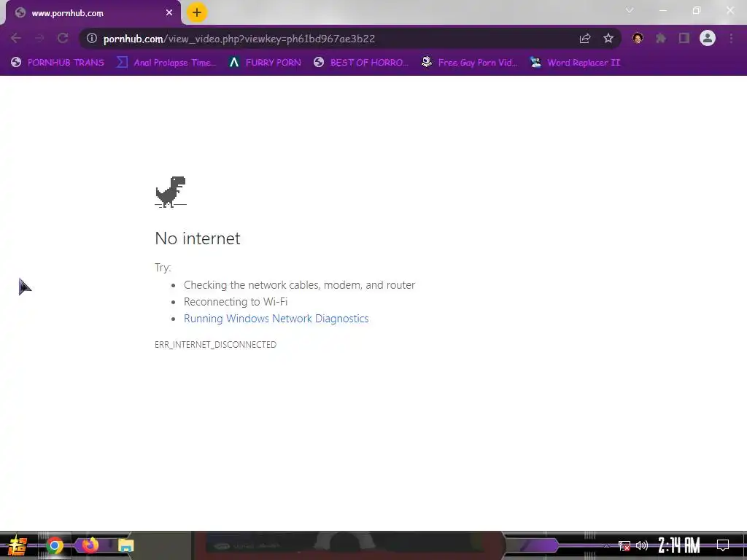Open the BEST OF HORRO... bookmark
Viewport: 747px width, 560px height.
[361, 63]
